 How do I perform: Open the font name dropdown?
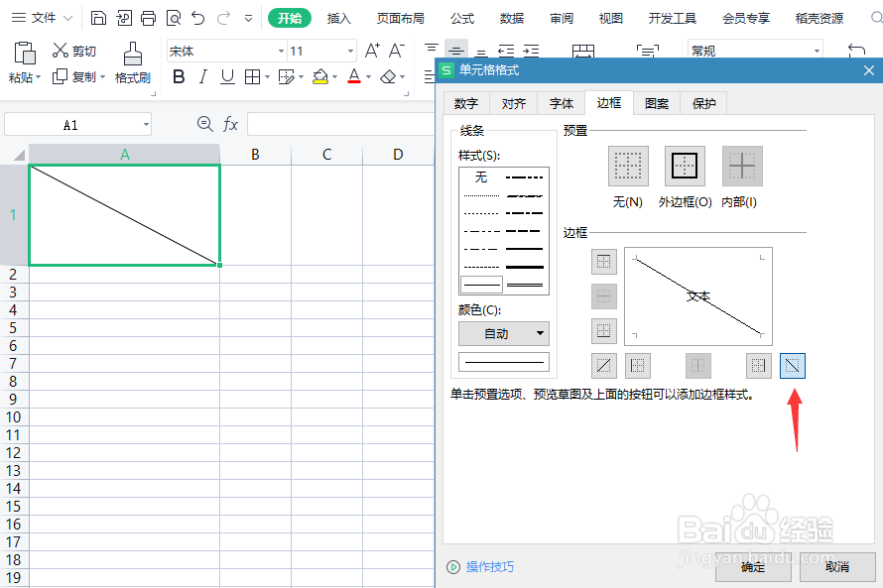[281, 51]
